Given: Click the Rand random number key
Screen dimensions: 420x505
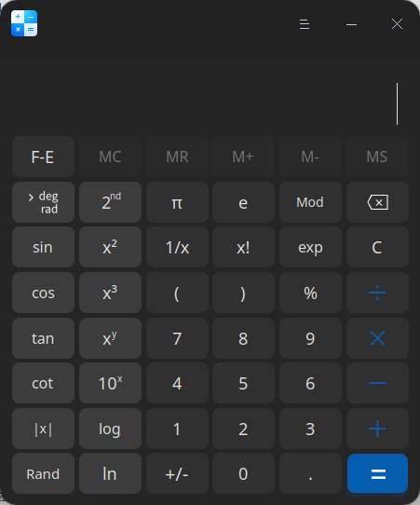Looking at the screenshot, I should point(43,473).
